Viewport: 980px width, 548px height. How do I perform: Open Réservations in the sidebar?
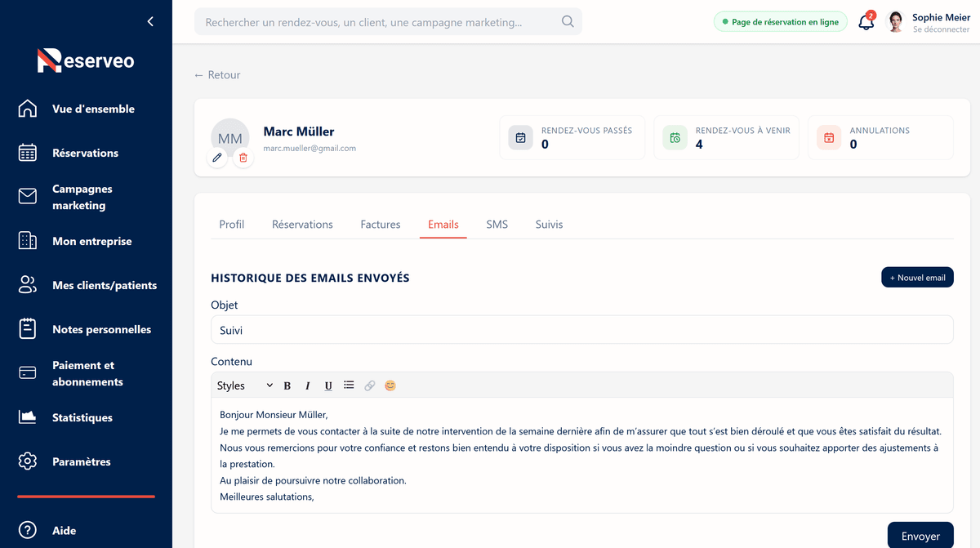(x=85, y=153)
